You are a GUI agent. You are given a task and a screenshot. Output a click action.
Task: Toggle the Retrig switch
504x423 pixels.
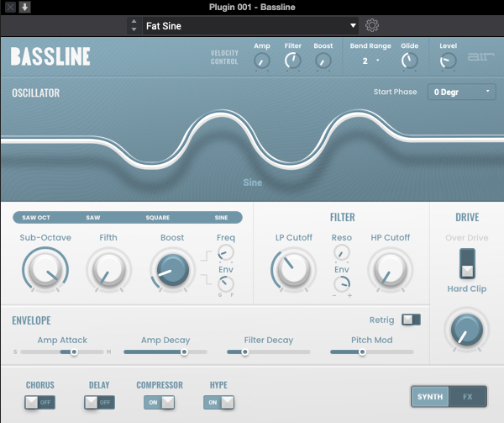411,320
